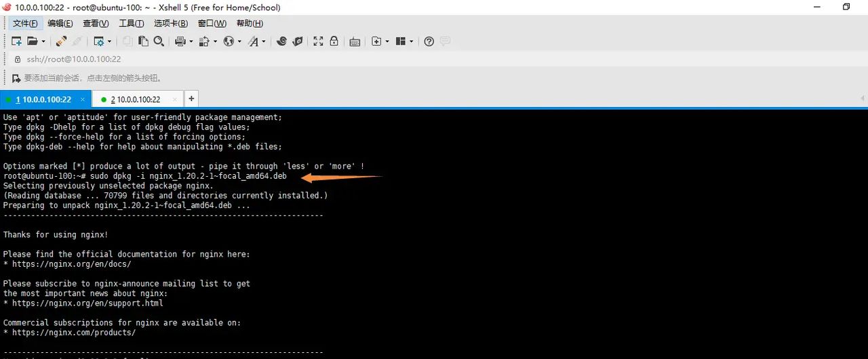868x359 pixels.
Task: Click 'Commercial subscriptions for nginx' line
Action: pos(122,323)
